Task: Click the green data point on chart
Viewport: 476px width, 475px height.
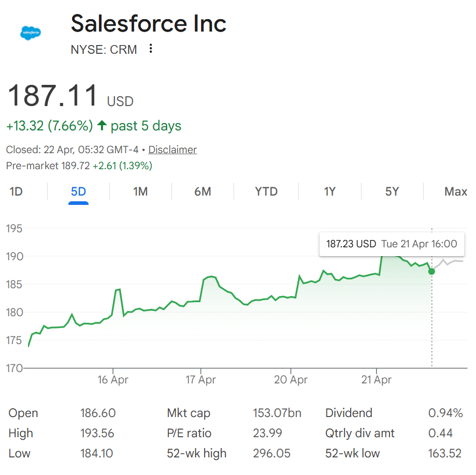Action: (431, 271)
